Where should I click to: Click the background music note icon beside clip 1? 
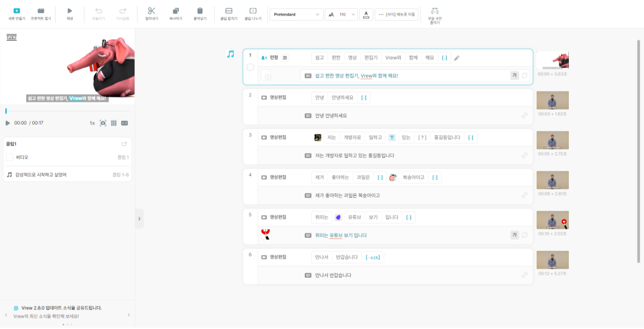click(230, 54)
